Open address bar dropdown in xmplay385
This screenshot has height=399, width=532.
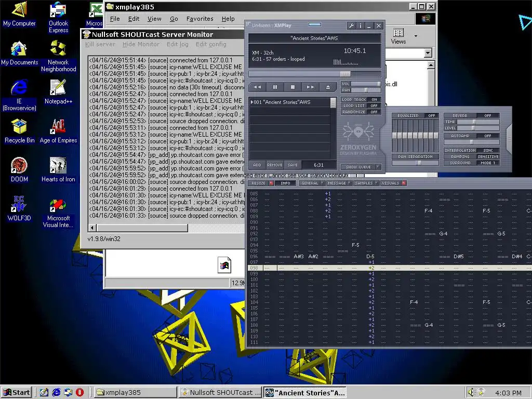point(428,53)
